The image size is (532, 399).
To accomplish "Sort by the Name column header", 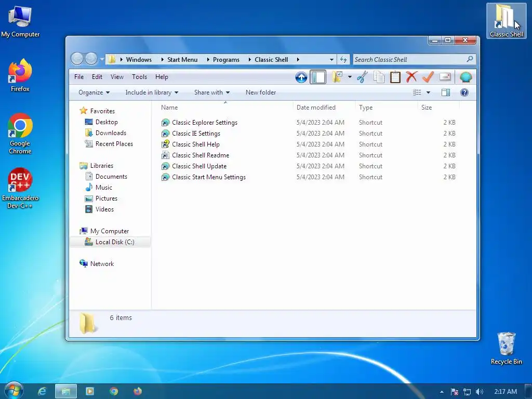I will 225,108.
